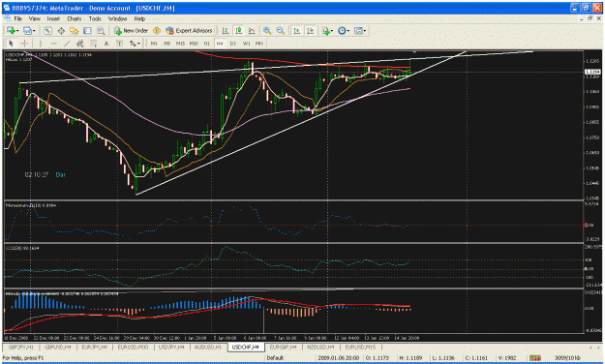Open the View menu
Viewport: 605px width, 364px height.
coord(34,18)
